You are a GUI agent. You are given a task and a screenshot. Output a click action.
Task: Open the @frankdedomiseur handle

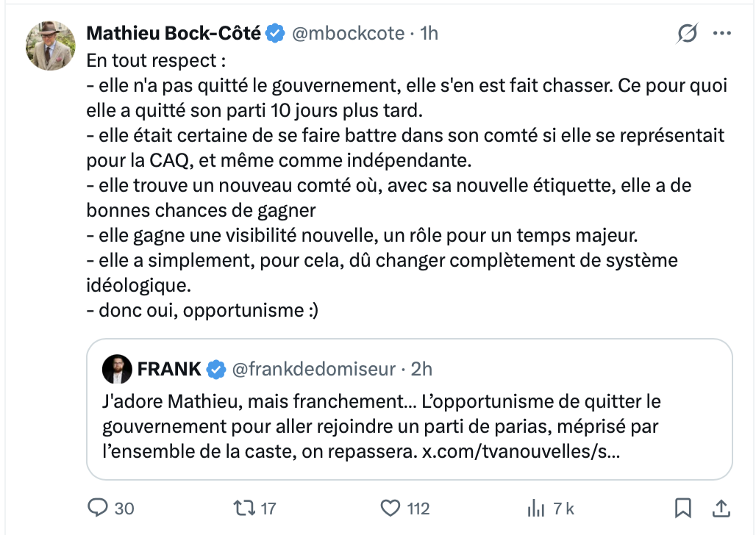coord(314,369)
